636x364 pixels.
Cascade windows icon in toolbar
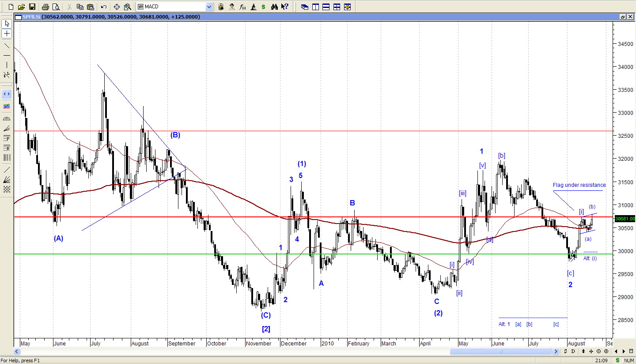(305, 7)
